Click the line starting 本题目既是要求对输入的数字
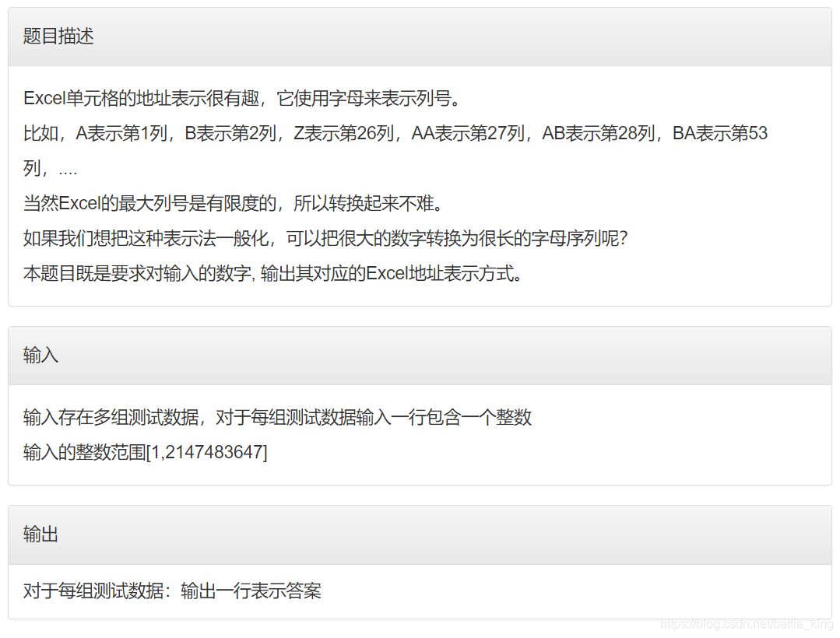 [x=272, y=274]
